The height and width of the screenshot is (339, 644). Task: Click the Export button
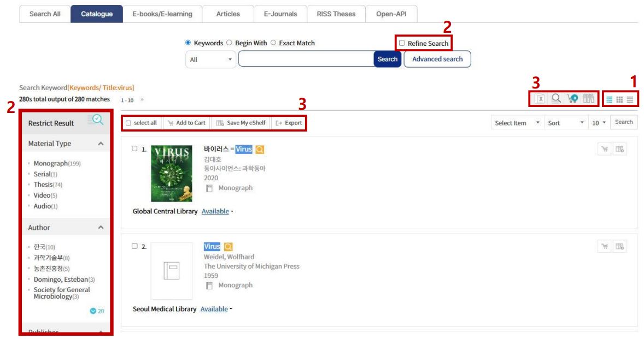coord(289,123)
